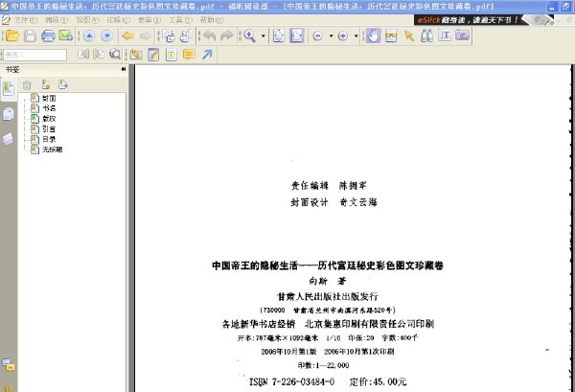Go to next page with down arrow
Viewport: 575px width, 392px height.
(106, 35)
